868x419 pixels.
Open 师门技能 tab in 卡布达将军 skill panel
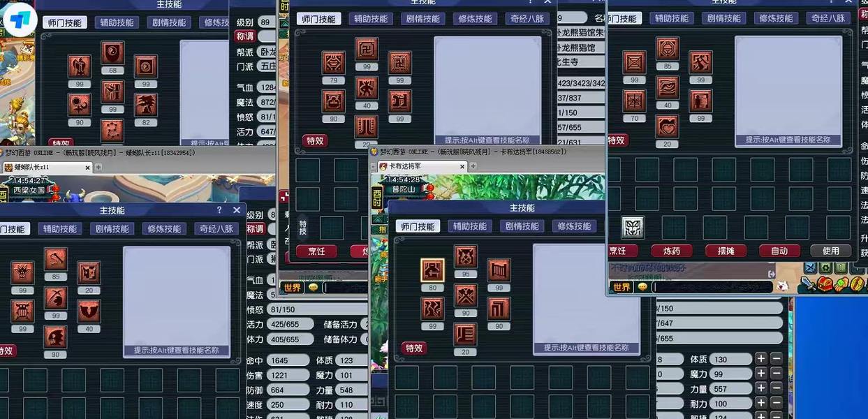pos(418,226)
